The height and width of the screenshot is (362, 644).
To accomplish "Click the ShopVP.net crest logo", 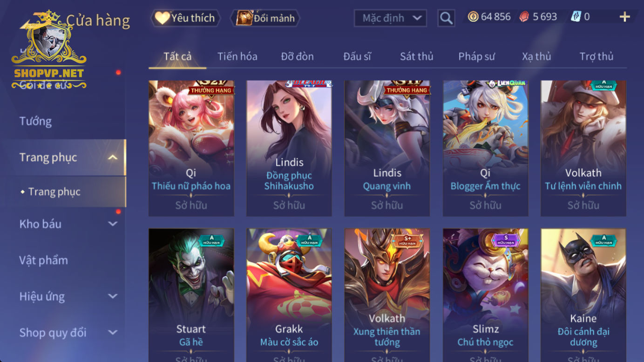I will pos(49,50).
